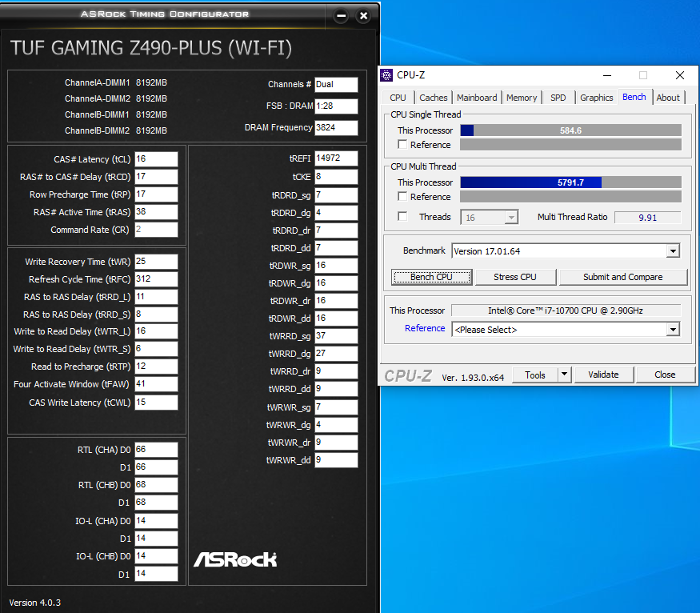Click the Row Precharge Time (tRP) field
Image resolution: width=700 pixels, height=613 pixels.
point(156,194)
